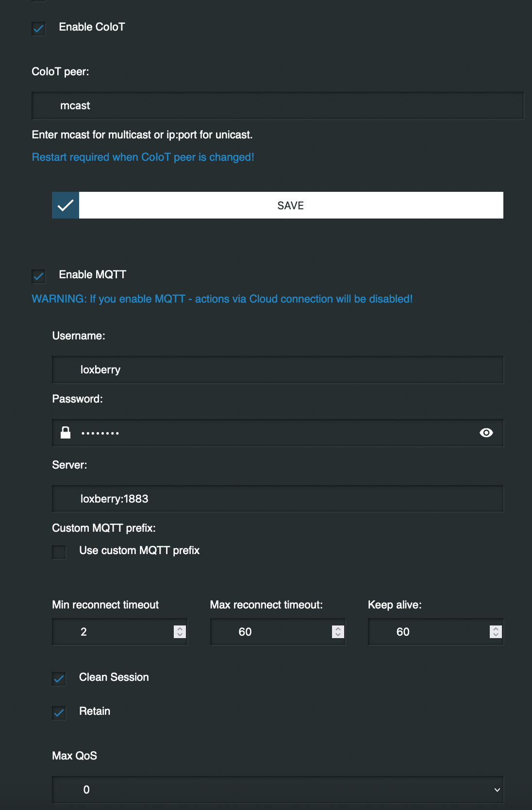Enable Use custom MQTT prefix checkbox
The height and width of the screenshot is (810, 532).
(59, 552)
